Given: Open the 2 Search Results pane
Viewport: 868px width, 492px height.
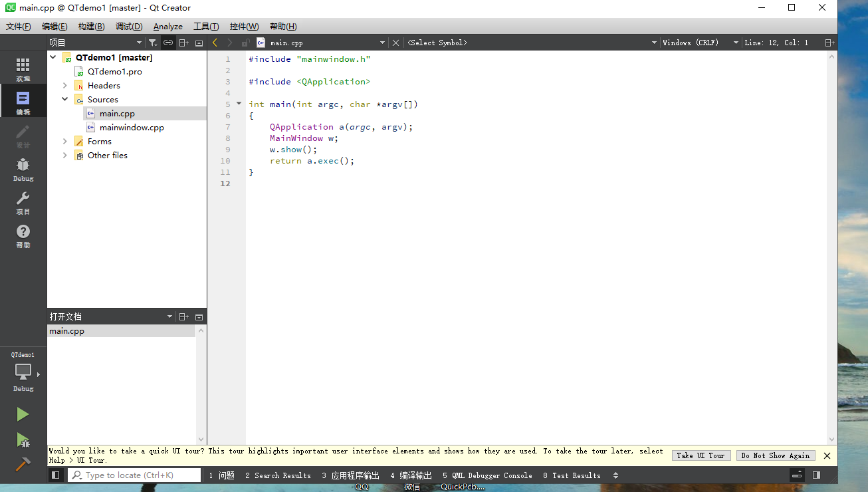Looking at the screenshot, I should 278,475.
